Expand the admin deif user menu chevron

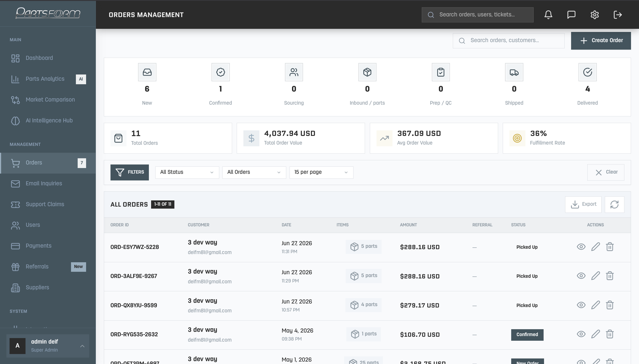(82, 346)
